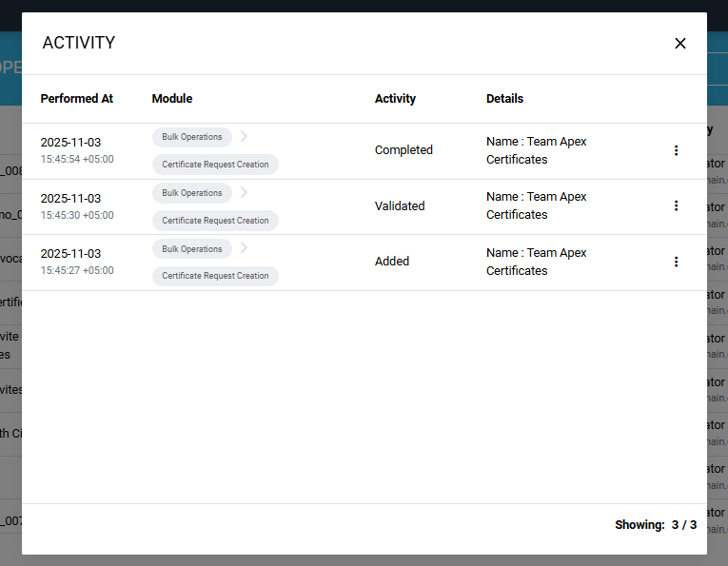Click the Performed At column header
Viewport: 728px width, 566px height.
[76, 99]
